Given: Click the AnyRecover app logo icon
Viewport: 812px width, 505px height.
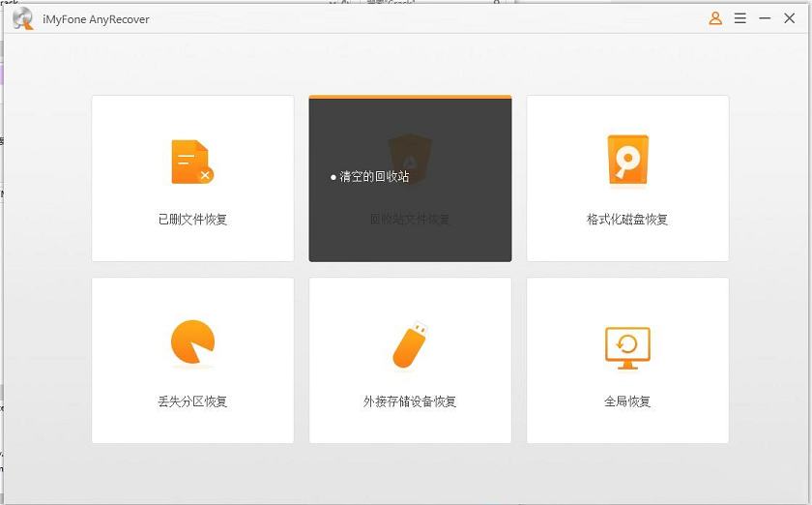Looking at the screenshot, I should click(x=22, y=18).
